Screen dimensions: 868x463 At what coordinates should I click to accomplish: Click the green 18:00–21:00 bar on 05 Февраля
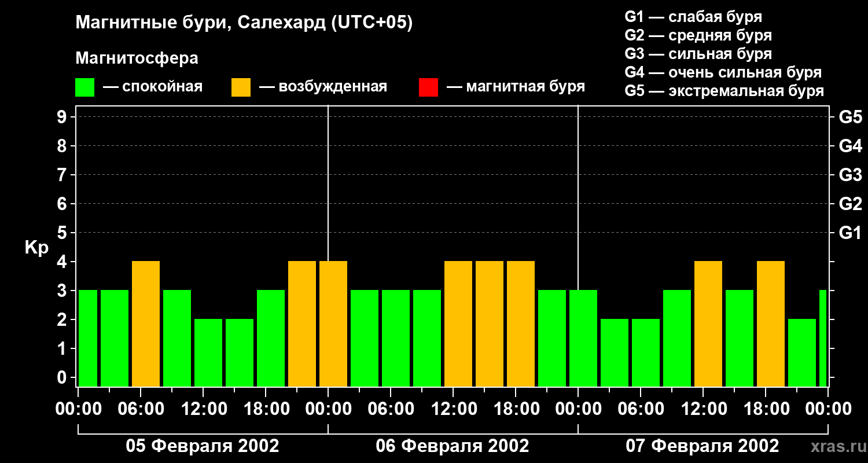click(271, 339)
